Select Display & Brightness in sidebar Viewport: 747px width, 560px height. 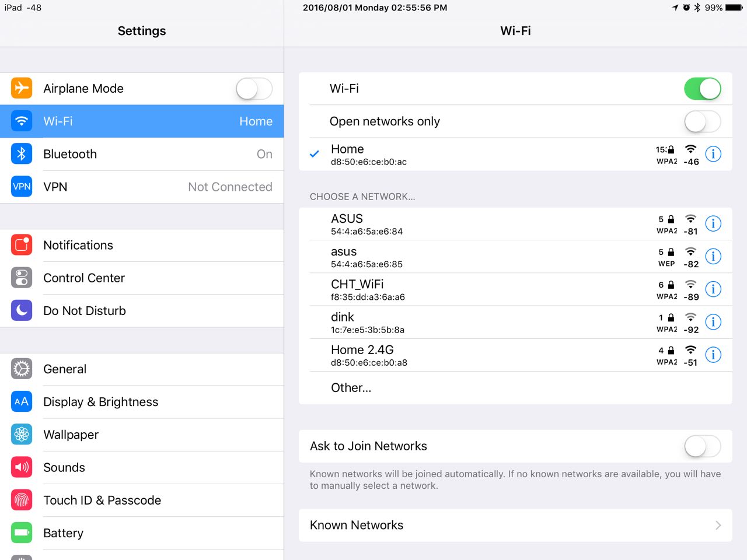100,402
